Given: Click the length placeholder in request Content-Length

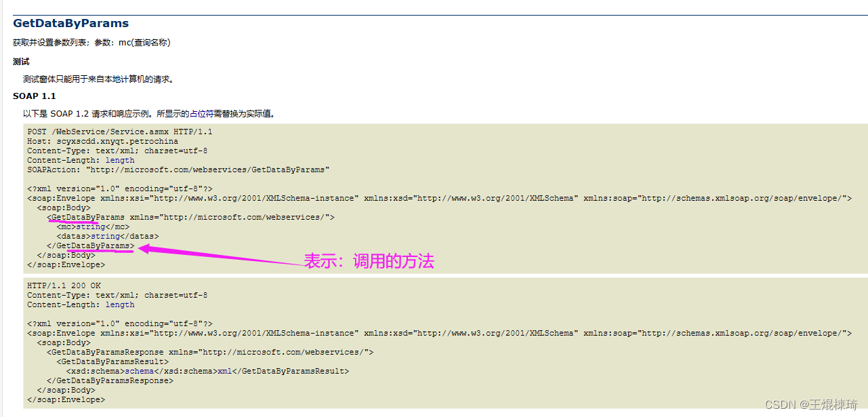Looking at the screenshot, I should pyautogui.click(x=119, y=160).
